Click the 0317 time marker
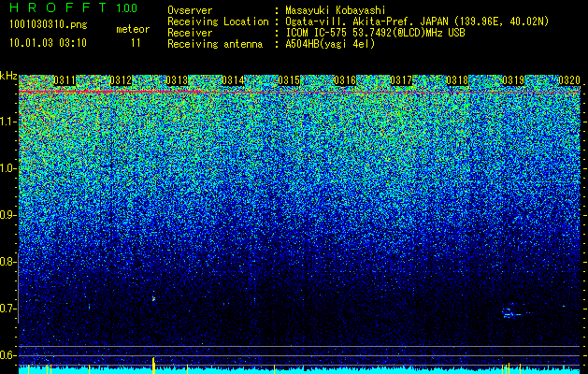The image size is (588, 374). [x=401, y=80]
